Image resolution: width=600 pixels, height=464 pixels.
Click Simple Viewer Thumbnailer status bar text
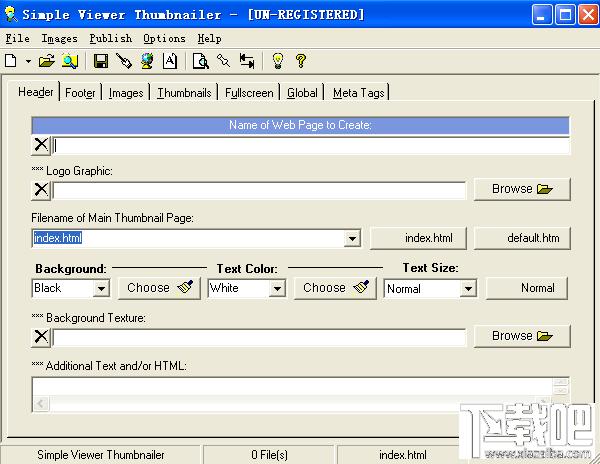point(101,455)
